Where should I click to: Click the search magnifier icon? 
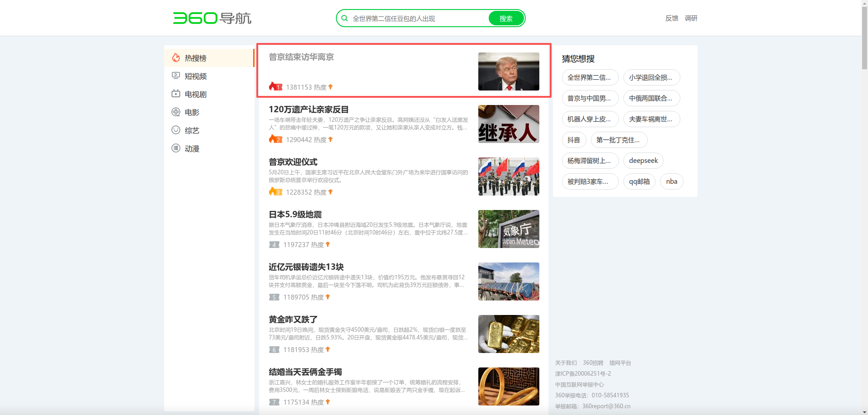pyautogui.click(x=344, y=18)
